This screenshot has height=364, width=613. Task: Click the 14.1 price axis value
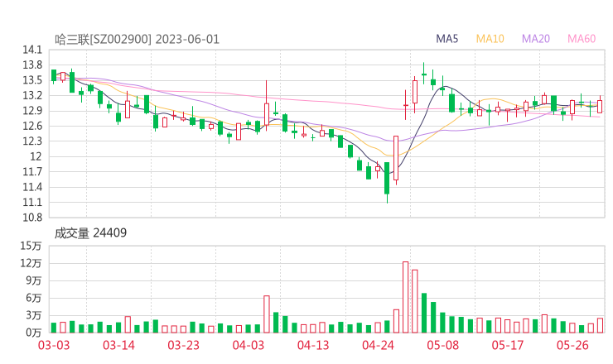tap(32, 50)
